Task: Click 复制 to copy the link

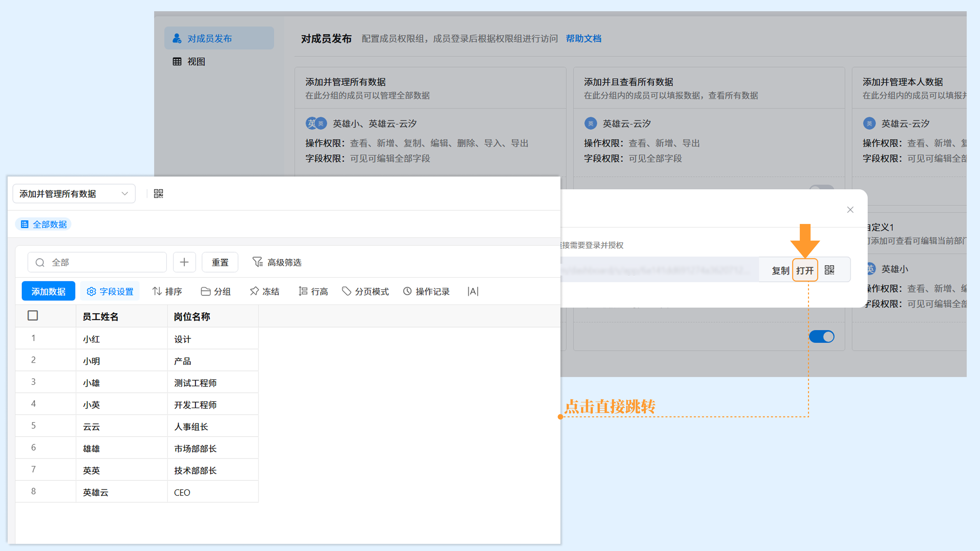Action: (780, 270)
